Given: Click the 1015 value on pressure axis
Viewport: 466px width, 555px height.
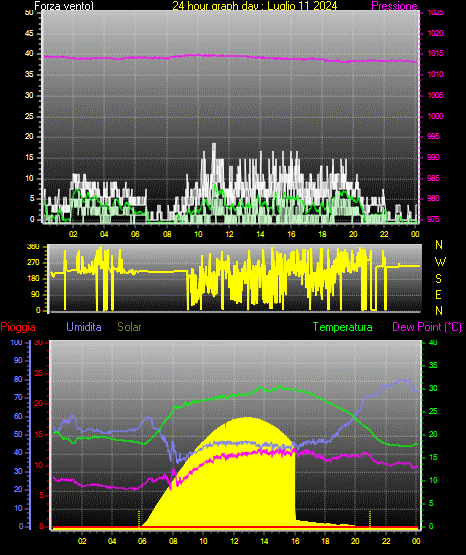Looking at the screenshot, I should coord(435,53).
